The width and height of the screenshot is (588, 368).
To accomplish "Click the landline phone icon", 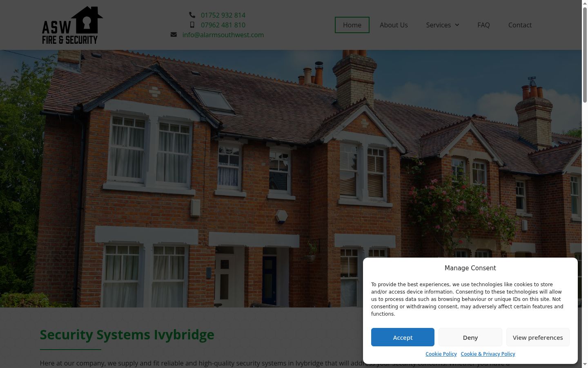I will 192,15.
